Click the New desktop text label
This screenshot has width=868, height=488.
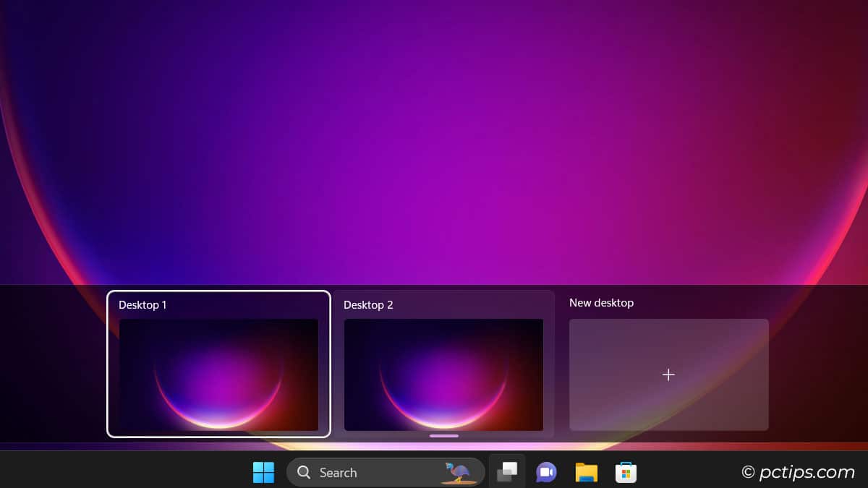point(601,302)
